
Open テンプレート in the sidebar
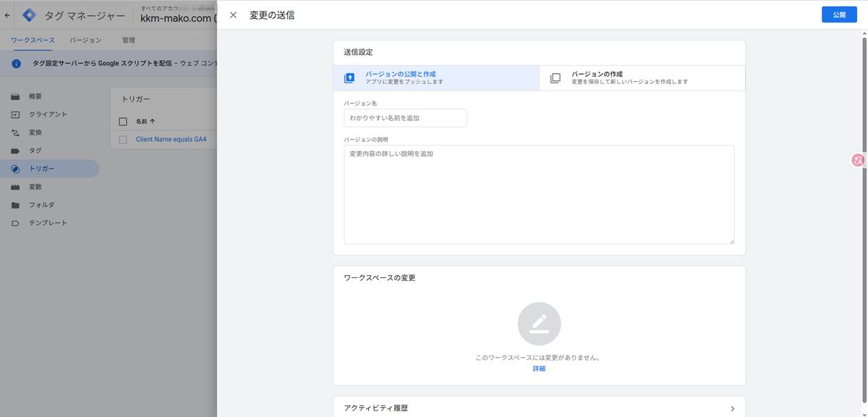coord(49,223)
